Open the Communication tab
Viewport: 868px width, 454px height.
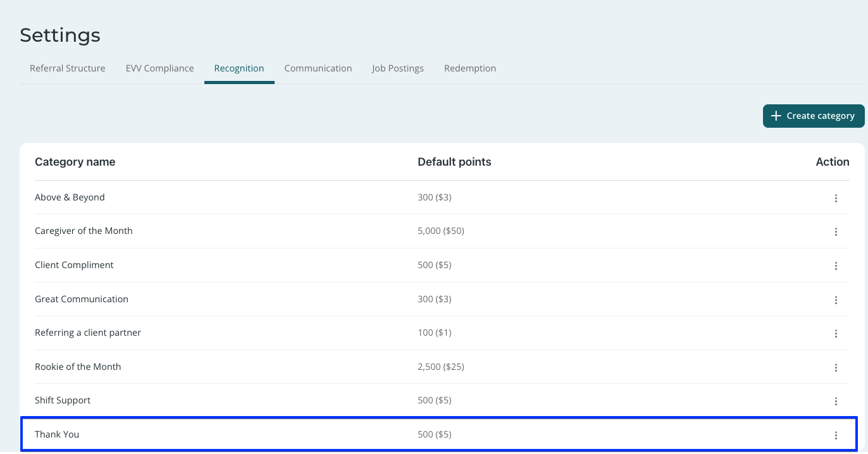(318, 68)
